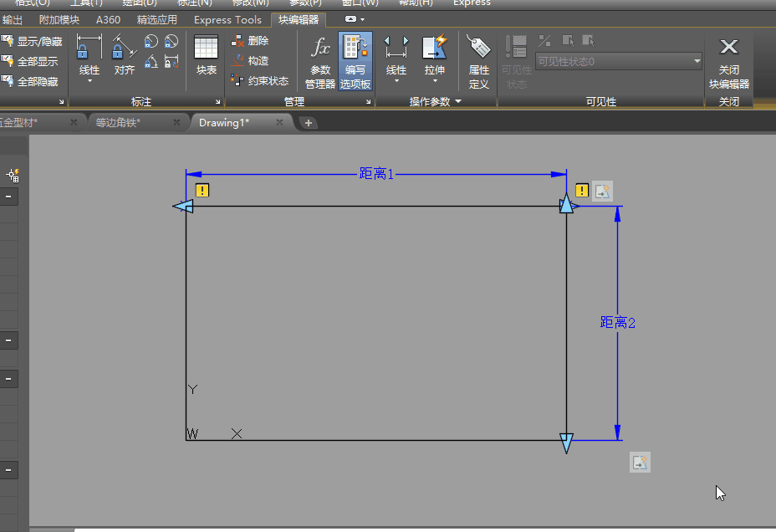Click the new drawing tab plus button
Viewport: 776px width, 532px height.
pos(308,123)
